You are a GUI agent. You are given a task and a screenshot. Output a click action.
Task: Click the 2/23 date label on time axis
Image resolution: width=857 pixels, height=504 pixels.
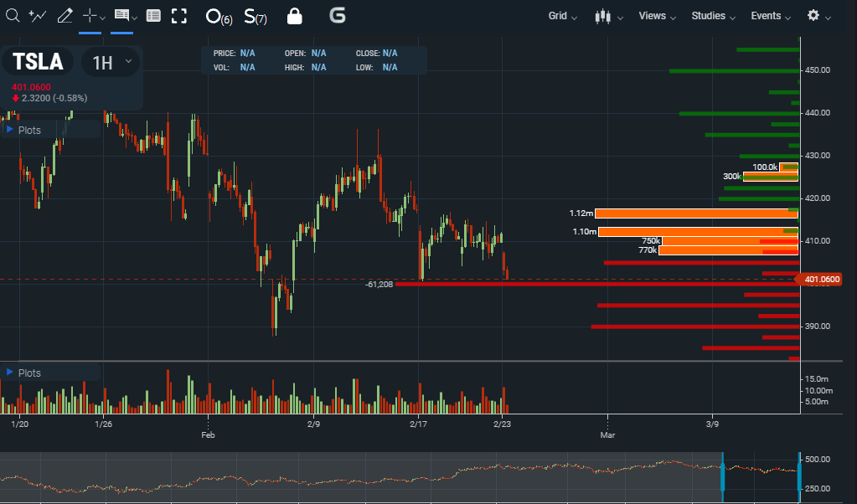click(x=502, y=424)
